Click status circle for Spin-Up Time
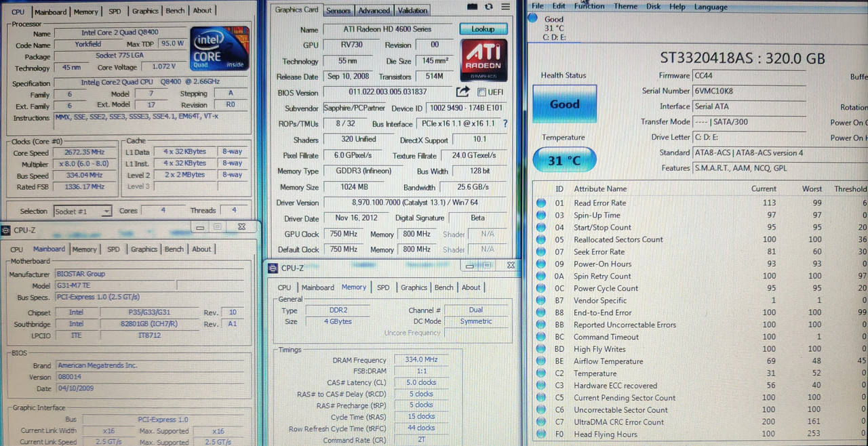868x446 pixels. 541,215
